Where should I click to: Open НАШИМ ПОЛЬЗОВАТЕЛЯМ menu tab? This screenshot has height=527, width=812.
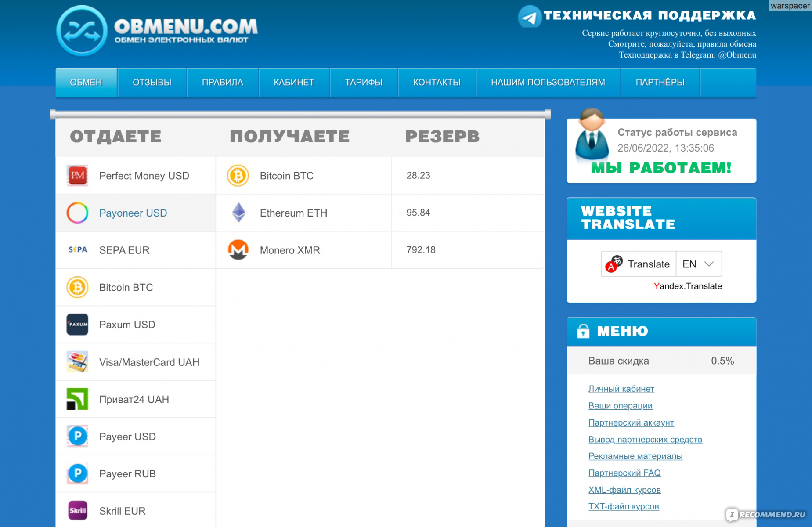[548, 82]
